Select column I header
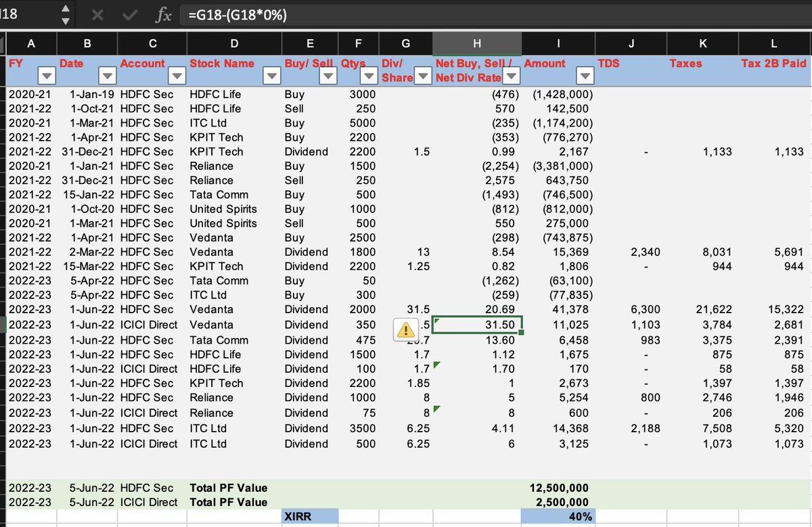The height and width of the screenshot is (527, 812). 558,44
